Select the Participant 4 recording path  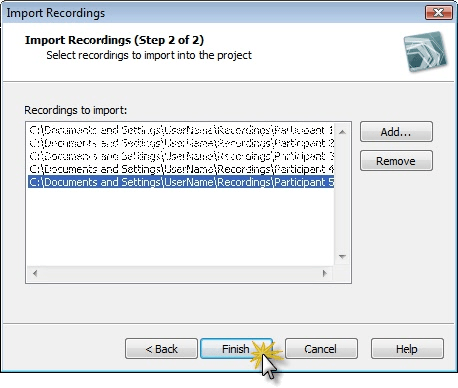pyautogui.click(x=181, y=169)
